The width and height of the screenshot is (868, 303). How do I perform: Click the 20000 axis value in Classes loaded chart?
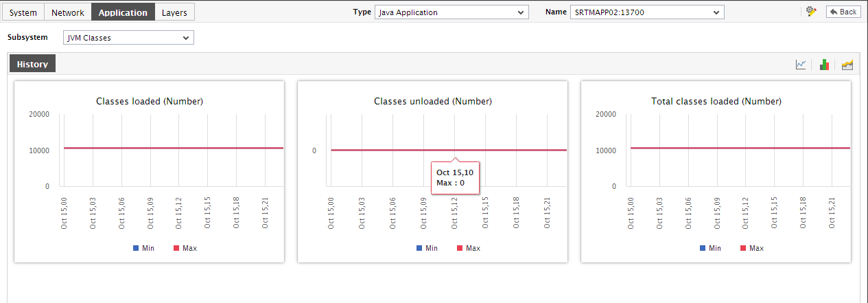click(38, 115)
